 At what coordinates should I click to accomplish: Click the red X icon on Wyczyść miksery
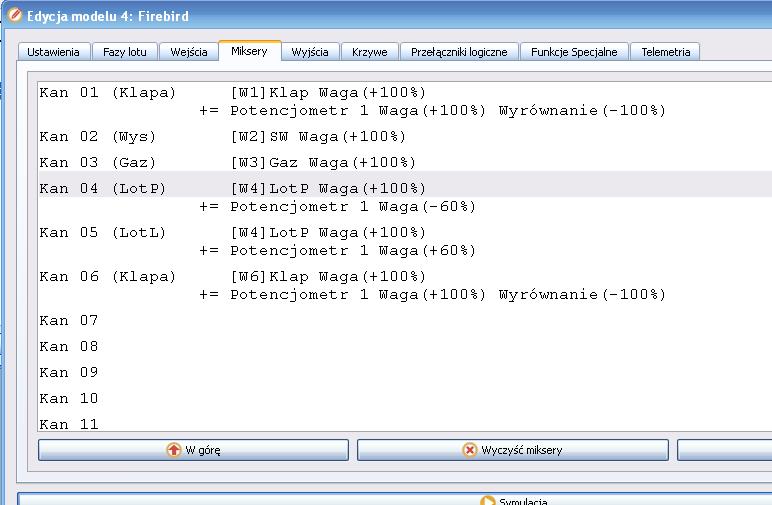pyautogui.click(x=470, y=450)
